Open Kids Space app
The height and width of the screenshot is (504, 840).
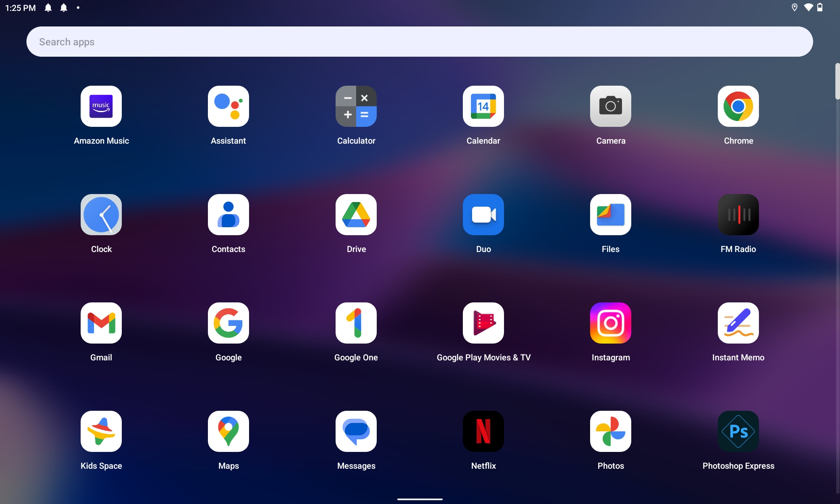pos(101,431)
